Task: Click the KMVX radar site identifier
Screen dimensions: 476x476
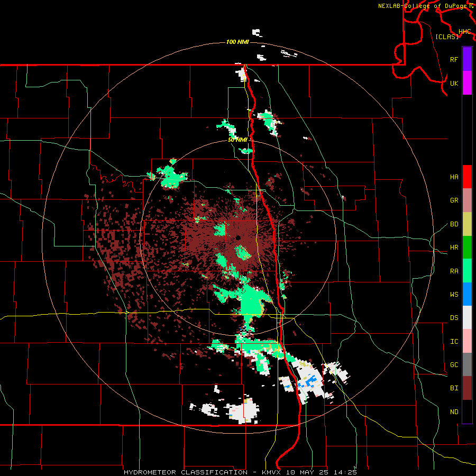Action: [x=271, y=472]
